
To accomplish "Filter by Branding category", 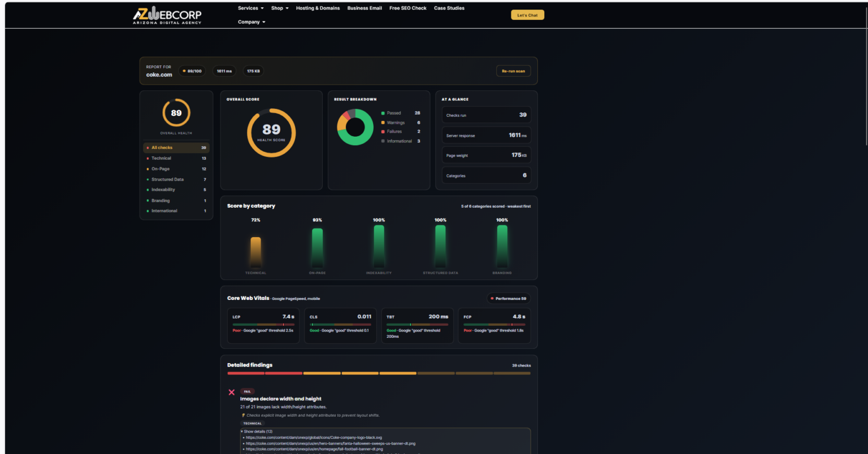I will (176, 200).
